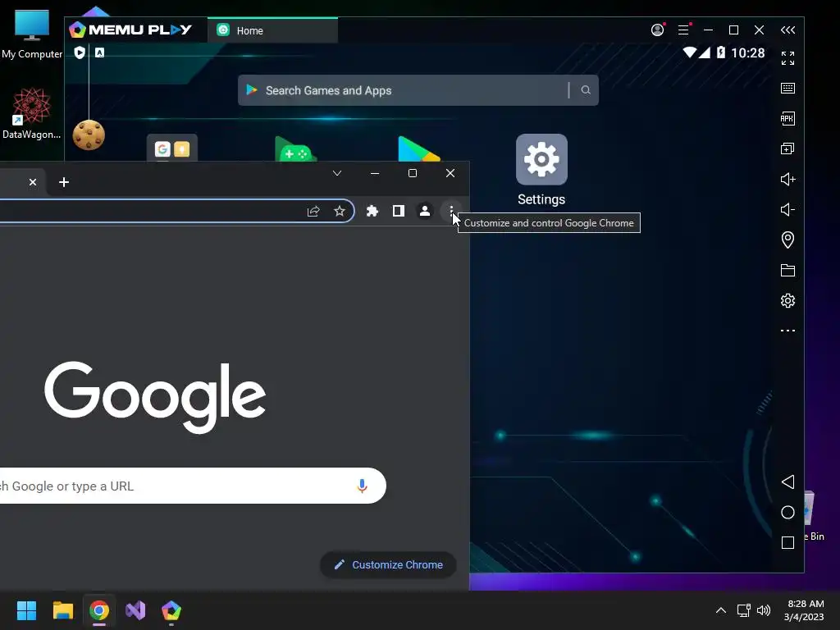Viewport: 840px width, 630px height.
Task: Click Search Games and Apps field
Action: (x=418, y=90)
